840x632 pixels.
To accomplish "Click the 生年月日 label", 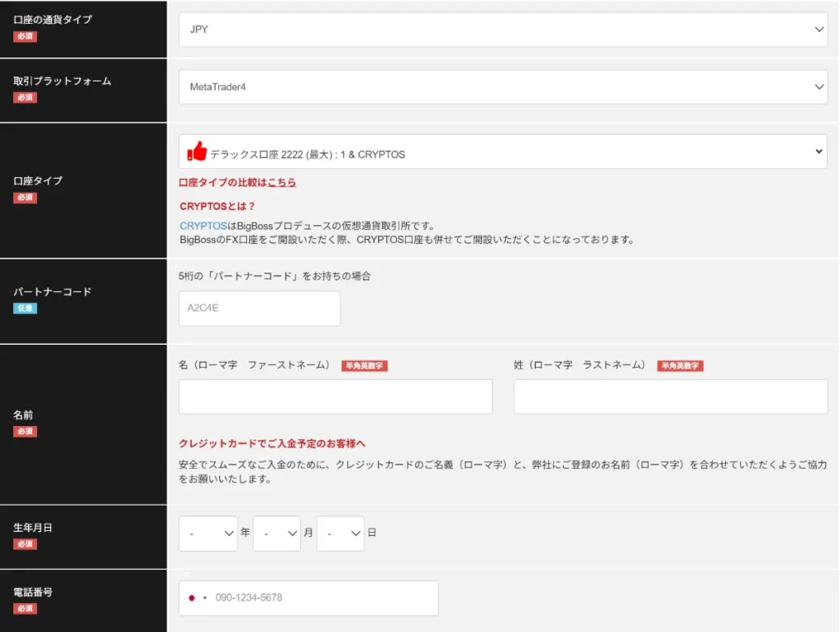I will click(x=33, y=528).
